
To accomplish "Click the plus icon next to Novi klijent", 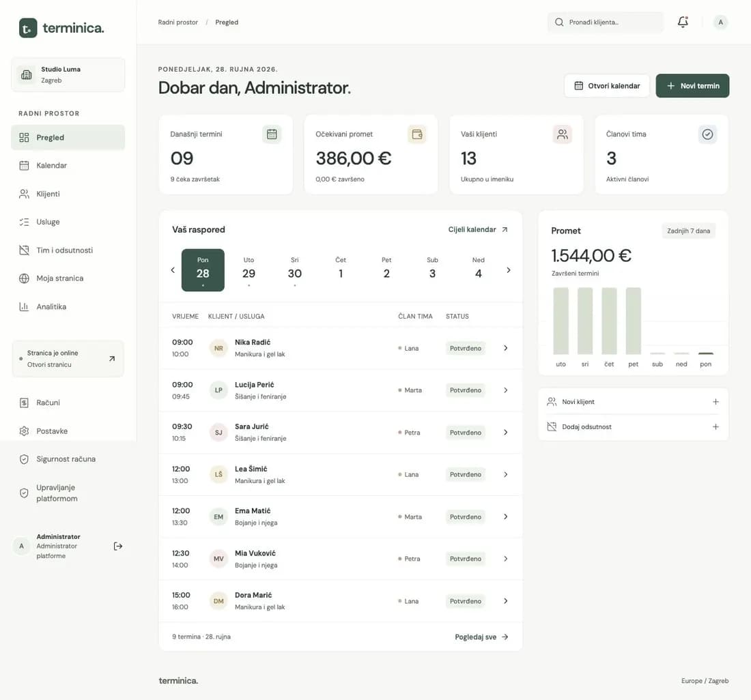I will click(715, 402).
